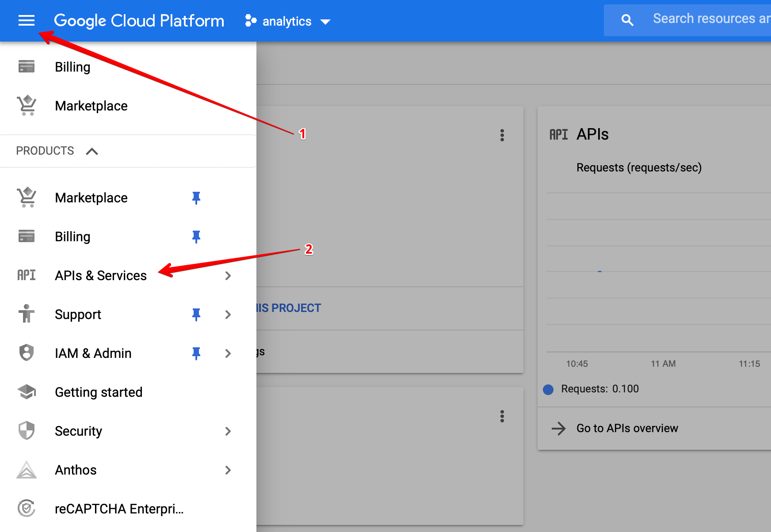Unpin Billing from the menu

pos(196,236)
